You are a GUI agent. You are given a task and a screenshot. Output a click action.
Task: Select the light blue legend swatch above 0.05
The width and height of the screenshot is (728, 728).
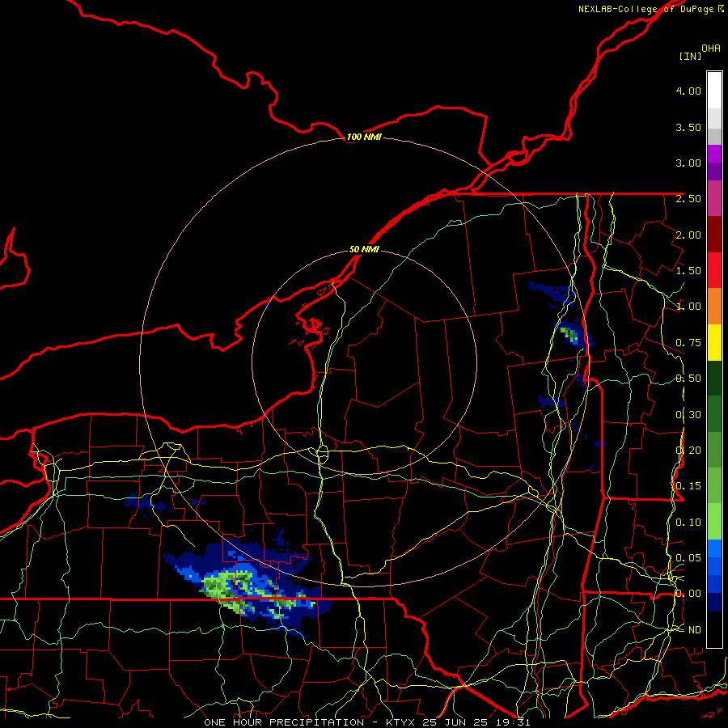click(x=714, y=548)
